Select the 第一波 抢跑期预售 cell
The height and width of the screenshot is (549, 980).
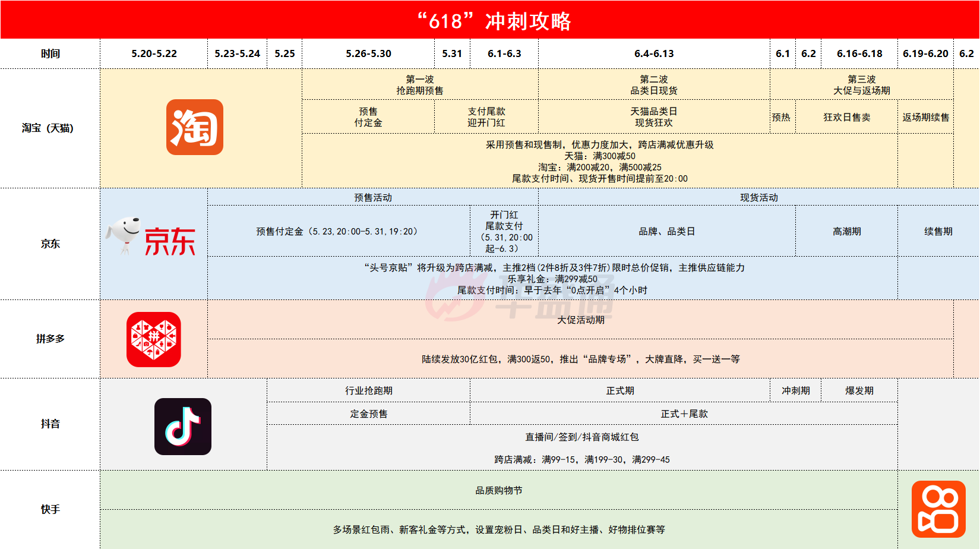click(x=420, y=84)
